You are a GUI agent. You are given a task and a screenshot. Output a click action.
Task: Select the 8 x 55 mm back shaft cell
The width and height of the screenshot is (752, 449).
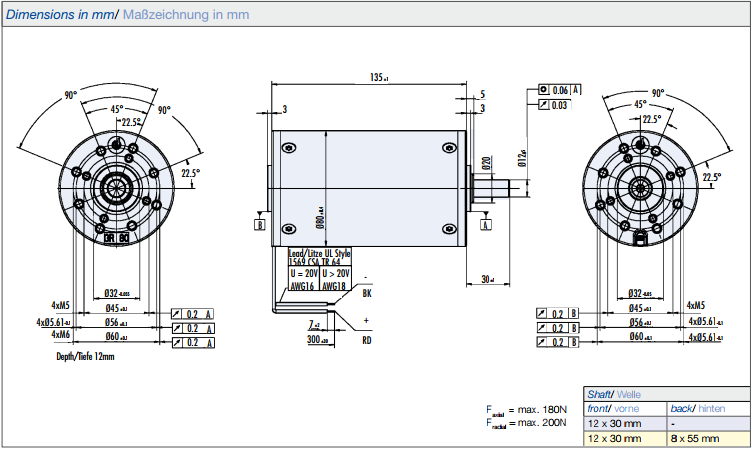[x=693, y=439]
